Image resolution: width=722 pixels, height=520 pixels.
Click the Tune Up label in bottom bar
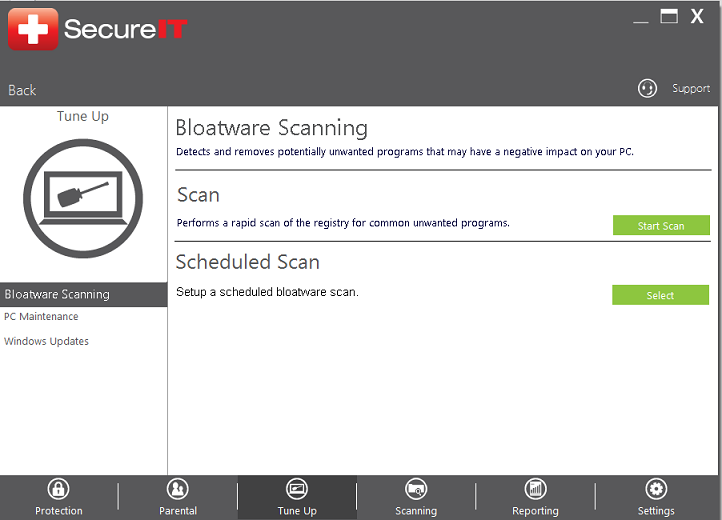pos(297,511)
